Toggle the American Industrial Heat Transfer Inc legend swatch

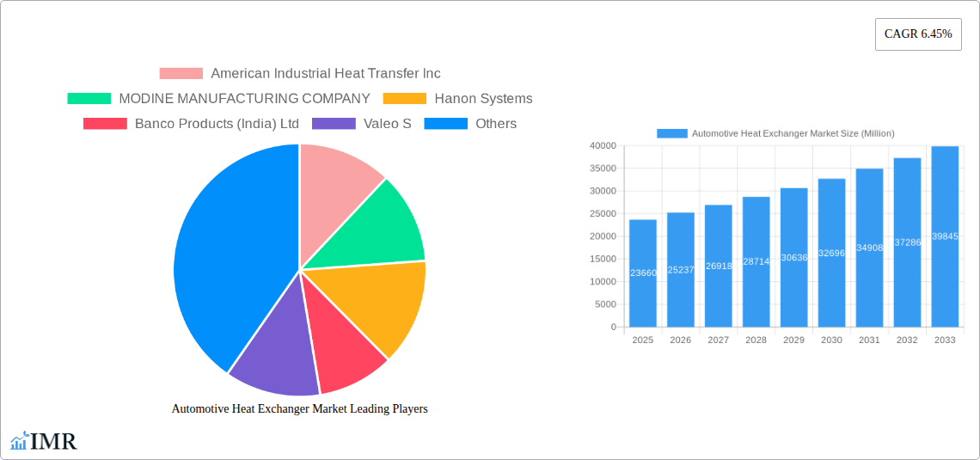[x=181, y=74]
